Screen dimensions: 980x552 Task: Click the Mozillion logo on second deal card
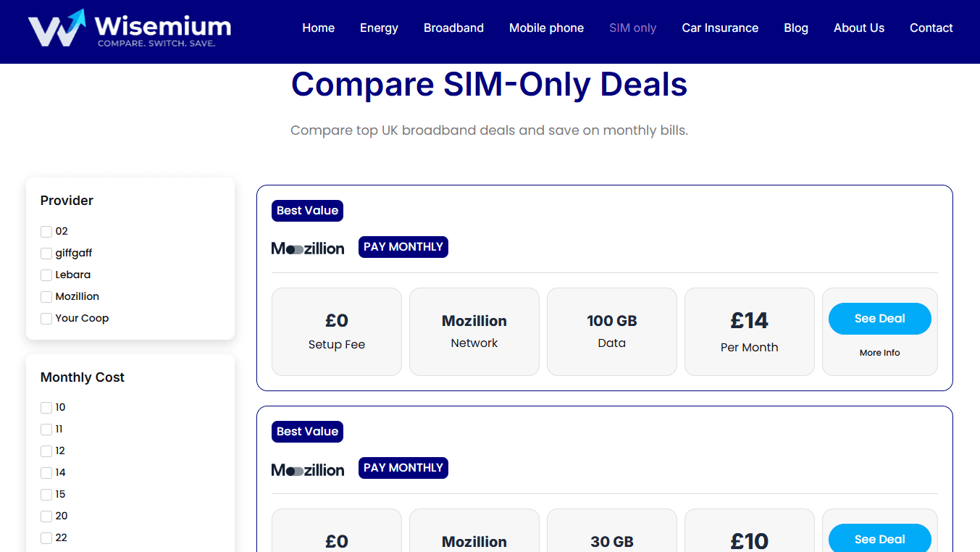(308, 469)
